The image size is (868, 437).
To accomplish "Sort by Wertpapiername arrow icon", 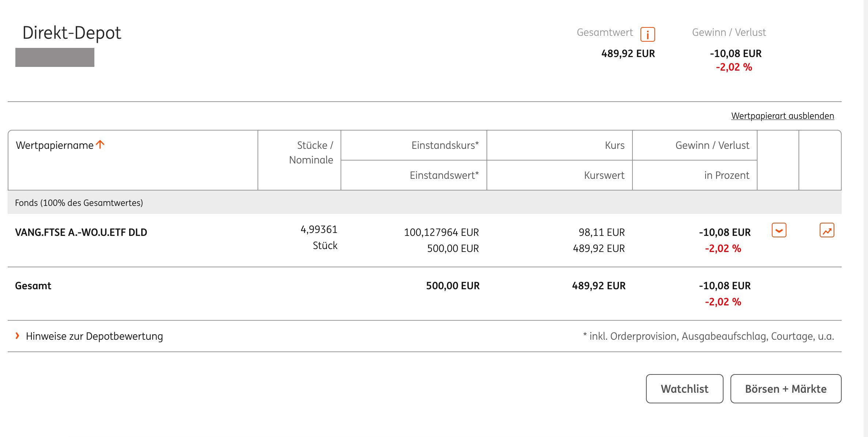I will tap(100, 145).
